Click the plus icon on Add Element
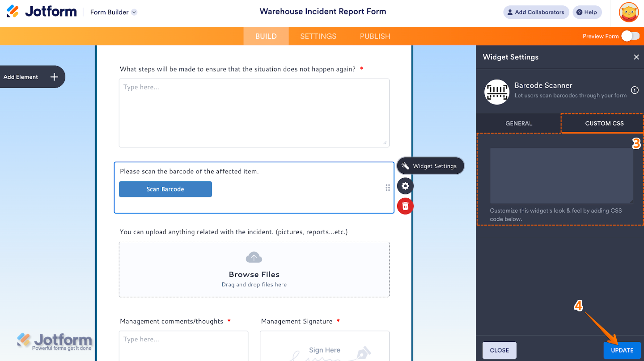This screenshot has height=361, width=644. 54,77
